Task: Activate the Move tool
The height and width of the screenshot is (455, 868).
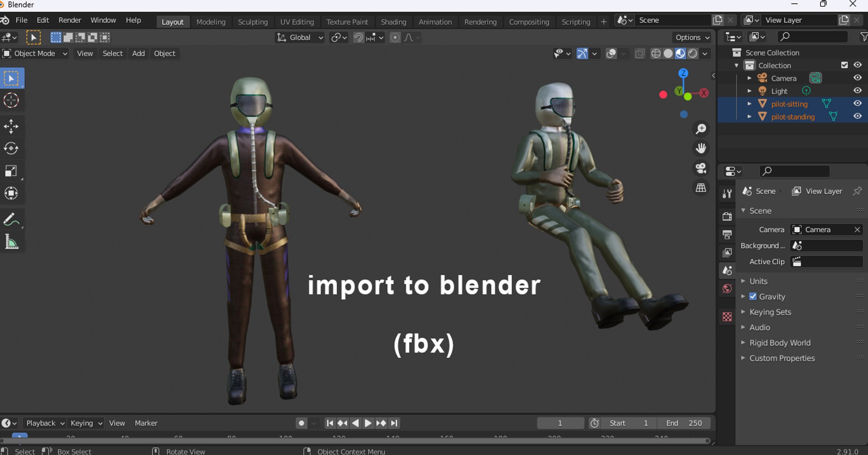Action: click(12, 127)
